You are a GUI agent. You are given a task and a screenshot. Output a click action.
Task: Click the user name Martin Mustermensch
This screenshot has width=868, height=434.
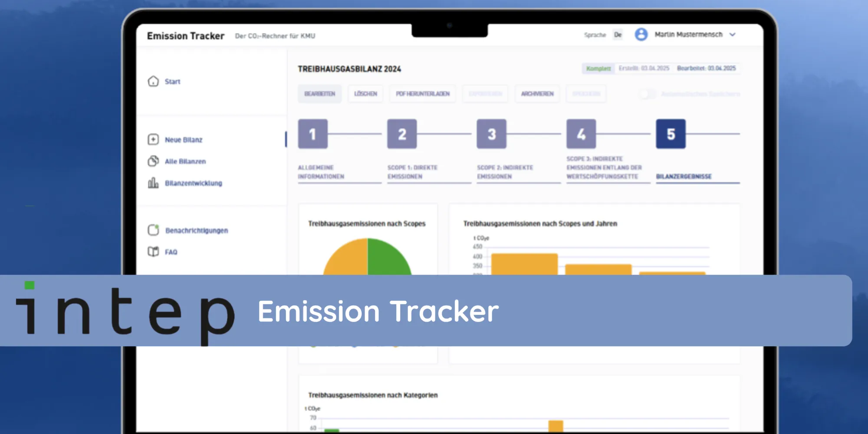(689, 34)
